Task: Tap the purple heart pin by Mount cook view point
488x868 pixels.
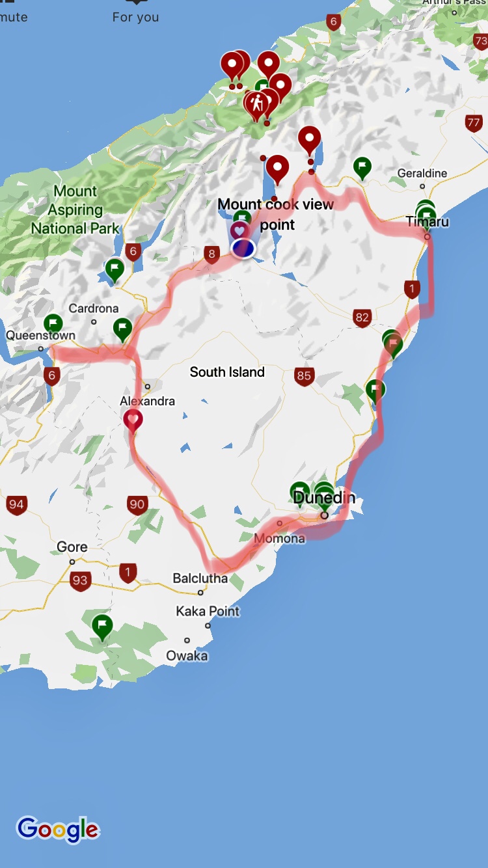Action: [x=239, y=230]
